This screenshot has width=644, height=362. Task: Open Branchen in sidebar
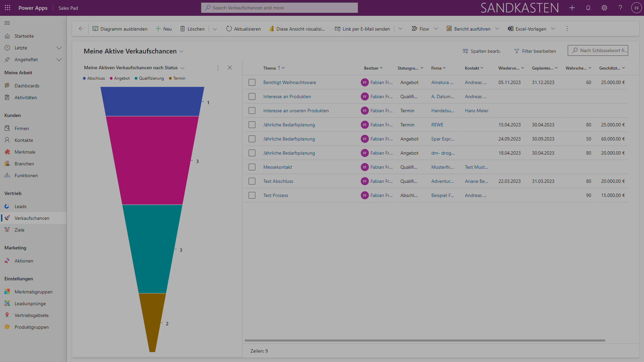(33, 164)
